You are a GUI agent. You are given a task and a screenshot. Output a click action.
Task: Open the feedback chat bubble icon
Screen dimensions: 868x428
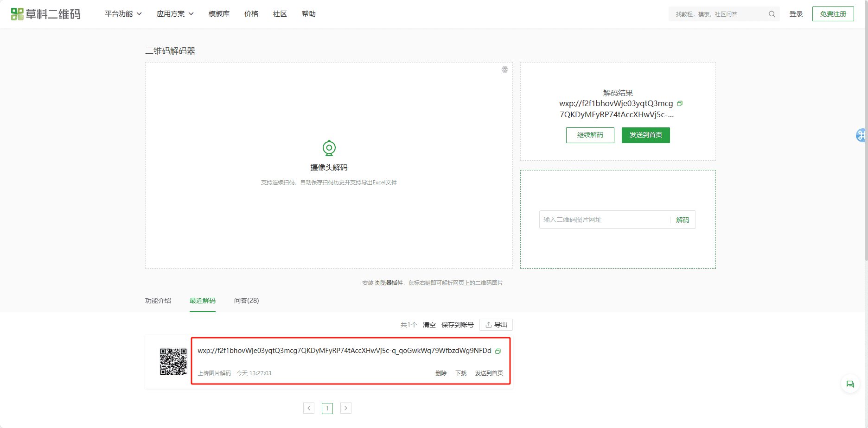[x=850, y=384]
